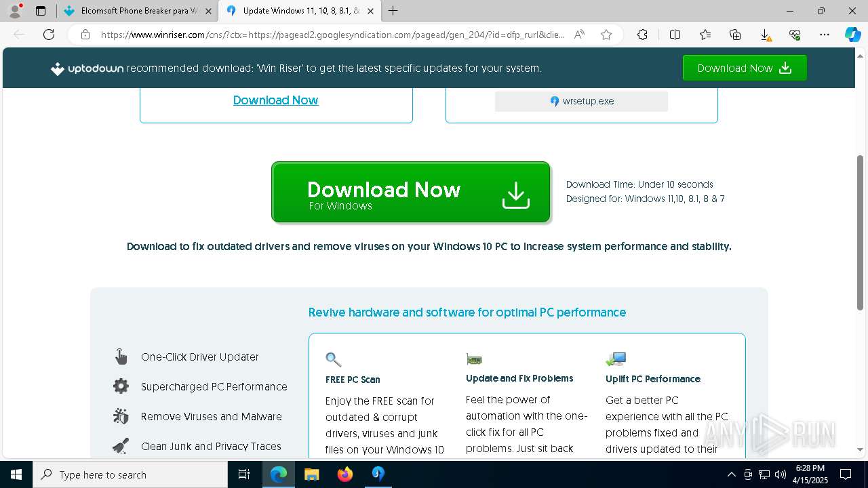Click the big green Download Now button
Viewport: 868px width, 488px height.
tap(410, 192)
